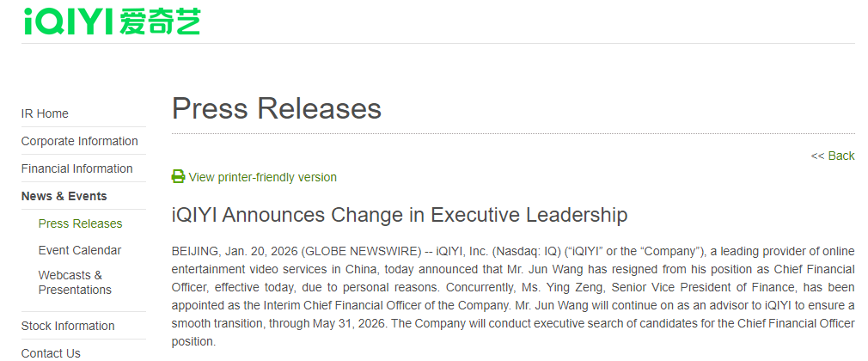Click the large Press Releases page heading
This screenshot has width=868, height=361.
click(276, 108)
